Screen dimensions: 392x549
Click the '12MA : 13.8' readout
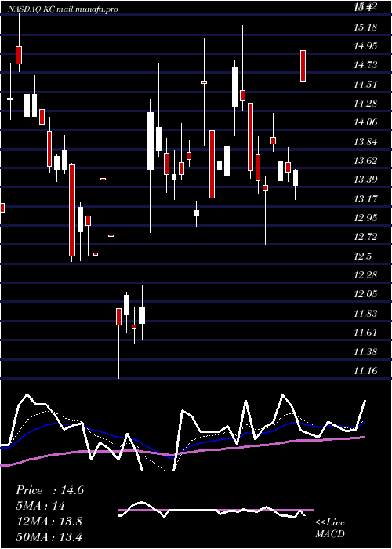49,521
